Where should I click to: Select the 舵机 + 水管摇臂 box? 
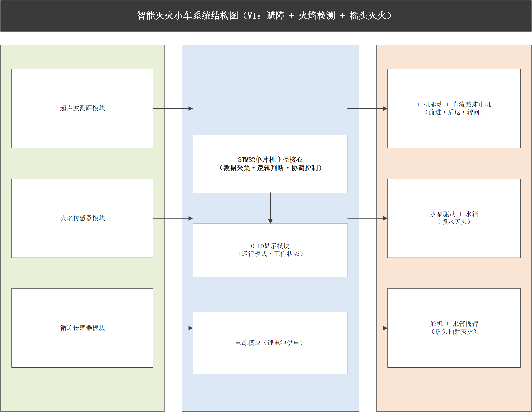[x=454, y=328]
